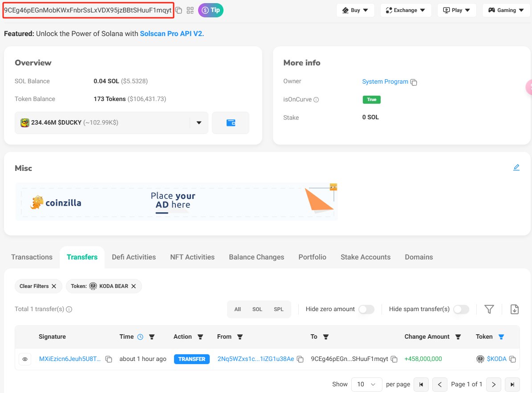Click the 173 Tokens balance value

(x=110, y=99)
